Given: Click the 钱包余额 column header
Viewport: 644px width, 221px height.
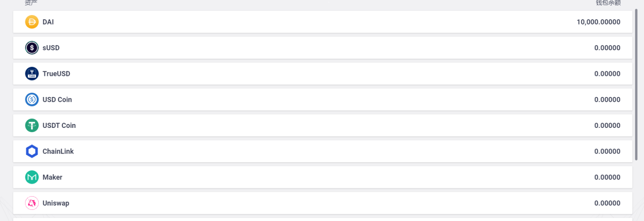Looking at the screenshot, I should pyautogui.click(x=608, y=3).
